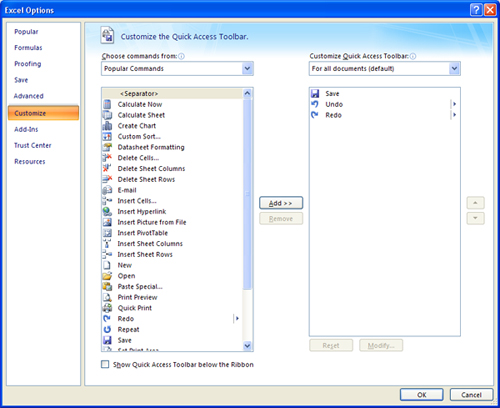This screenshot has height=408, width=500.
Task: Select Redo icon in commands list
Action: [107, 319]
